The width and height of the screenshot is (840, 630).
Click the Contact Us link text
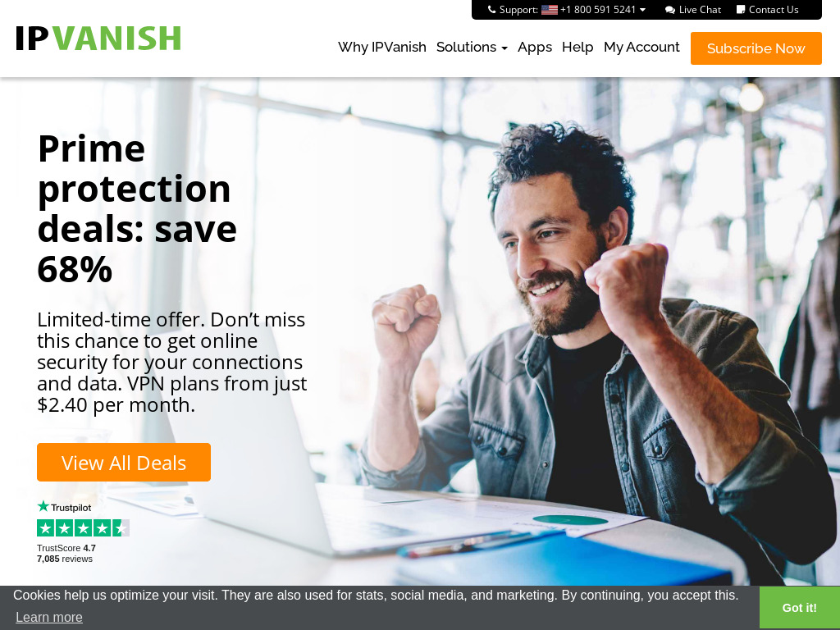(774, 10)
